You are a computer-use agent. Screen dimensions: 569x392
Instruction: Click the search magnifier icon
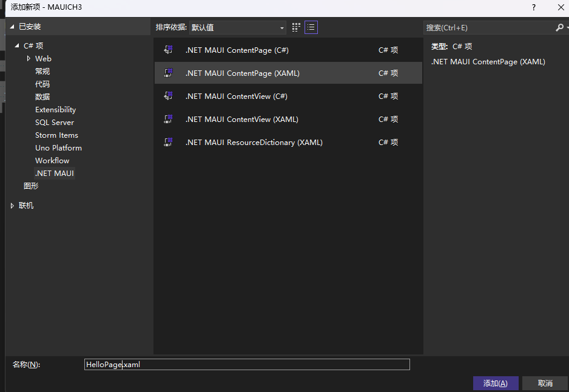(x=561, y=27)
